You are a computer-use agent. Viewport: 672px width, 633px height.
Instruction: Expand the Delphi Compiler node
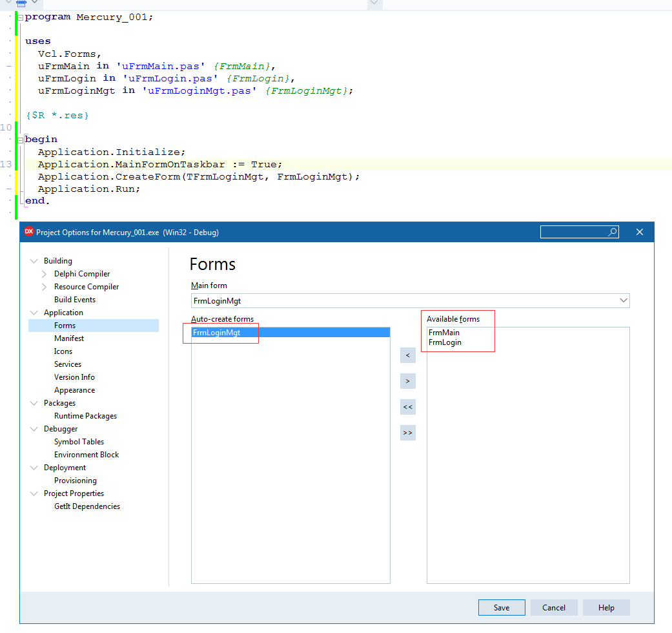point(44,274)
